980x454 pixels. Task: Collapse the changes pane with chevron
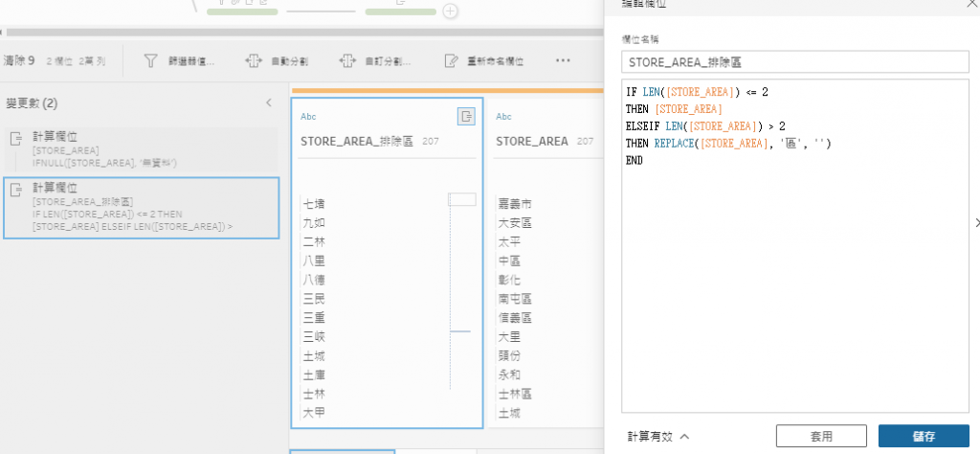coord(269,102)
